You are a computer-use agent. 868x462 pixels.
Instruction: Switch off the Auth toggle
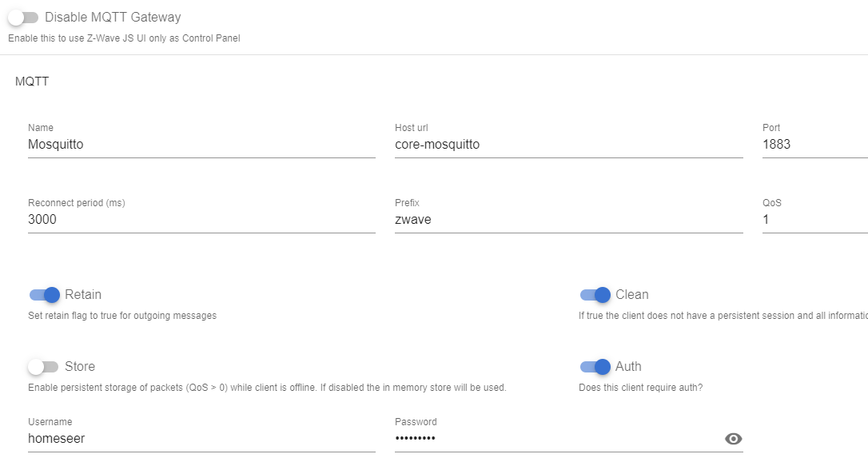click(x=595, y=367)
